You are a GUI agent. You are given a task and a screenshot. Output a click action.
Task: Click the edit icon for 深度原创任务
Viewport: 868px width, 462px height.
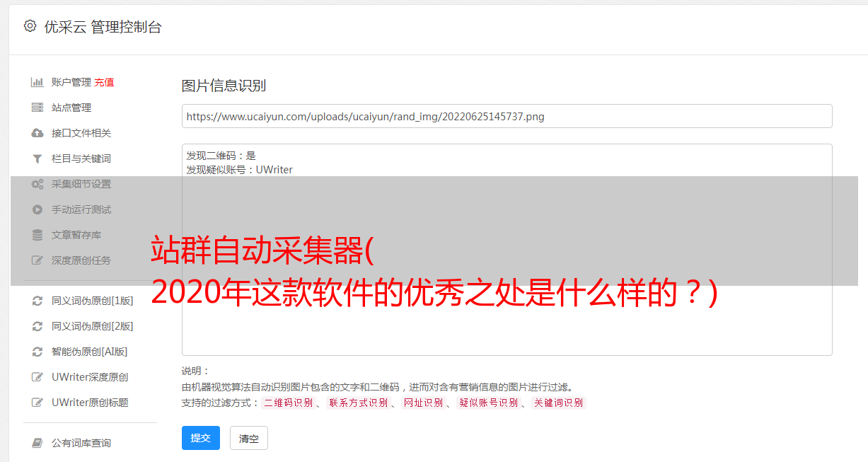37,260
